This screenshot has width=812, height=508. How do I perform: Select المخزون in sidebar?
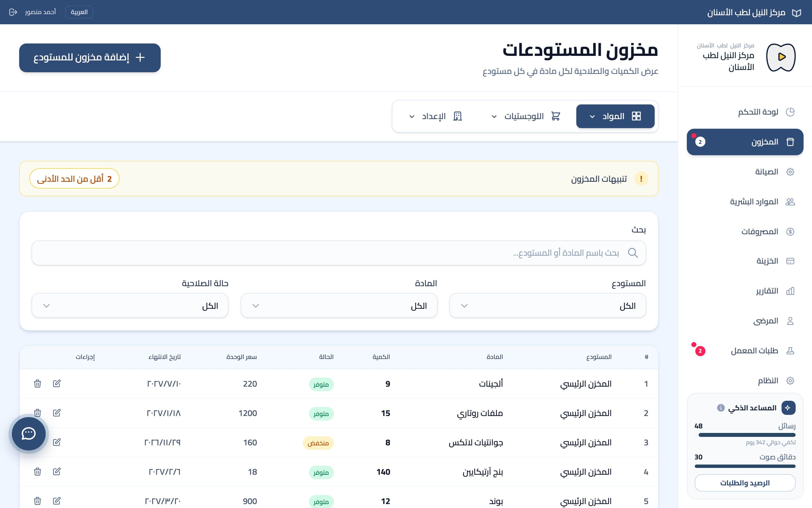pyautogui.click(x=745, y=142)
